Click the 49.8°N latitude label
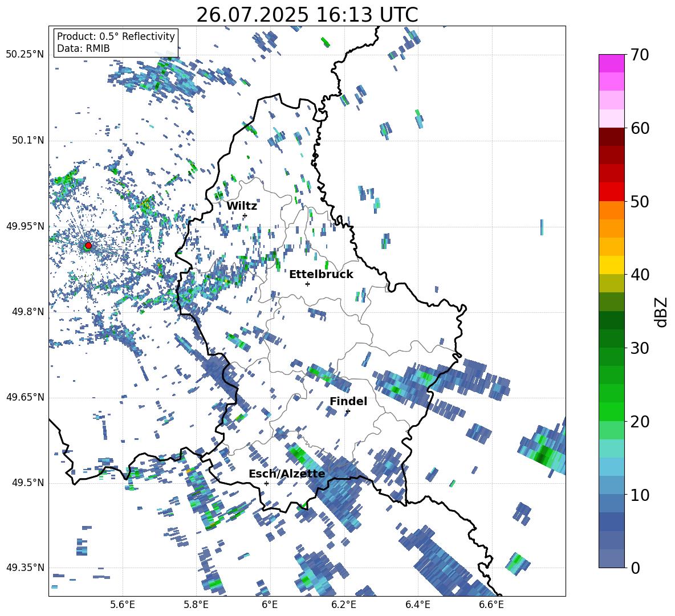675x616 pixels. (x=28, y=312)
